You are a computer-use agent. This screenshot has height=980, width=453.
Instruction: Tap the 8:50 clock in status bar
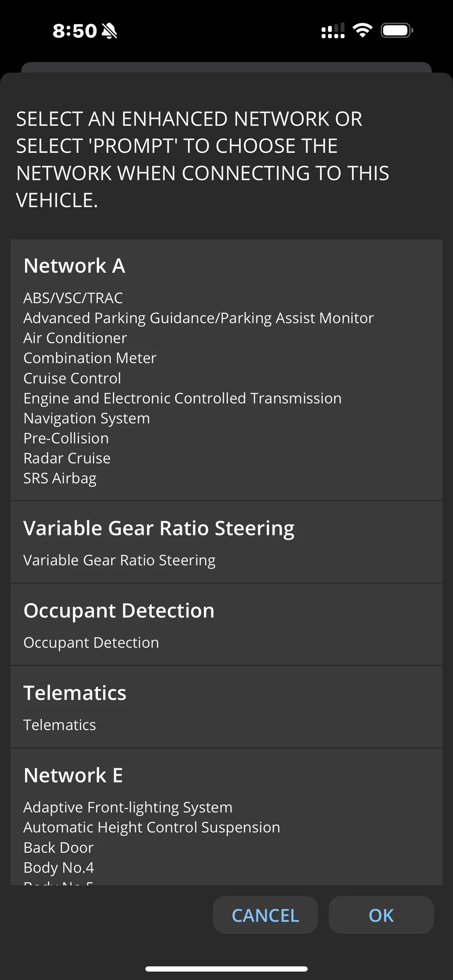click(74, 31)
